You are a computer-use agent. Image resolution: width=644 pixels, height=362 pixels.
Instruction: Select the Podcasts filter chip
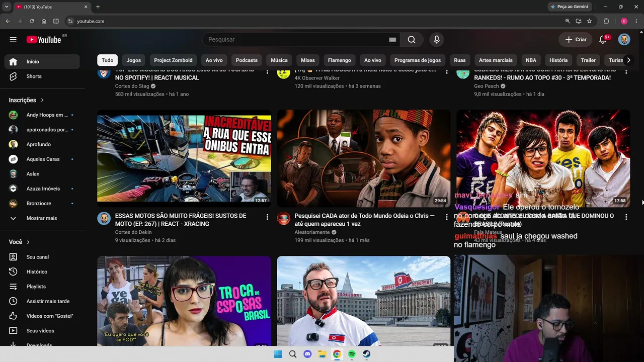pyautogui.click(x=247, y=60)
